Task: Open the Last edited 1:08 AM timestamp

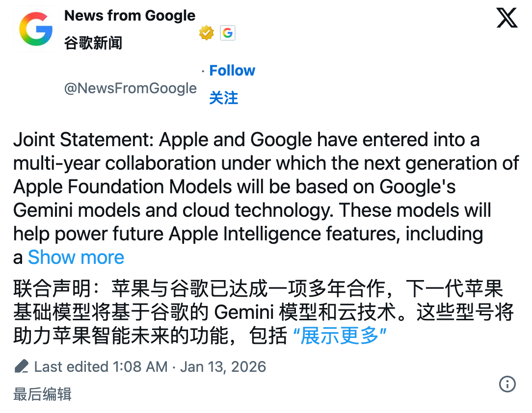Action: click(x=101, y=367)
